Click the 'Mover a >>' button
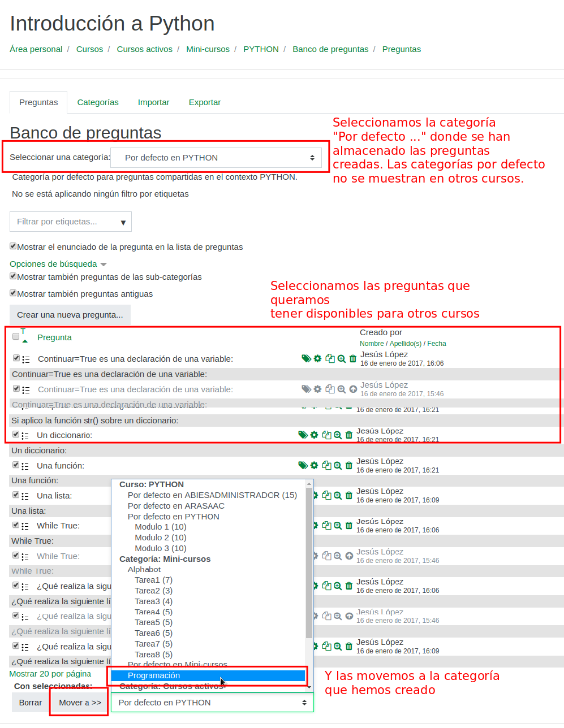 pyautogui.click(x=80, y=703)
